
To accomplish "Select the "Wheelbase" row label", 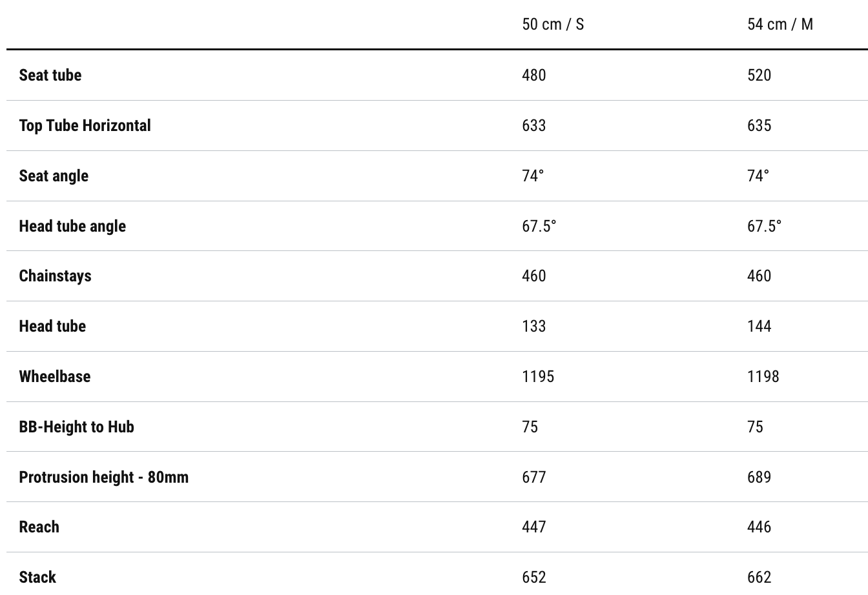I will click(x=55, y=376).
